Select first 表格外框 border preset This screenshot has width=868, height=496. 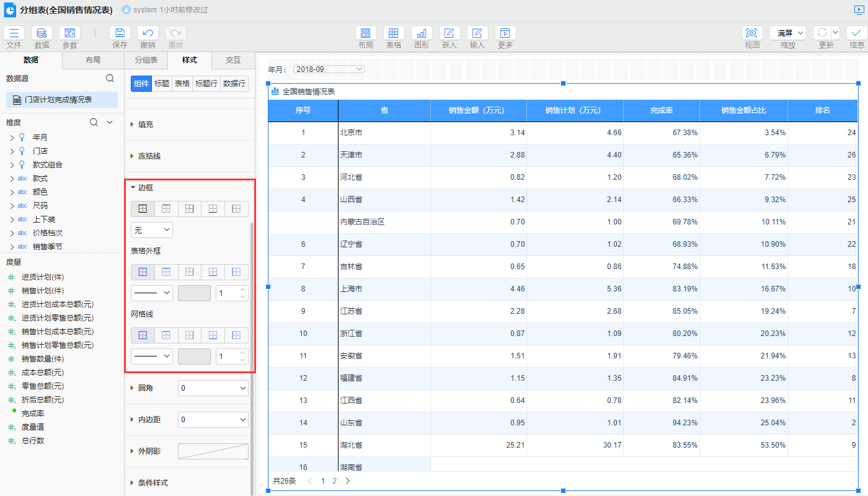(x=143, y=272)
